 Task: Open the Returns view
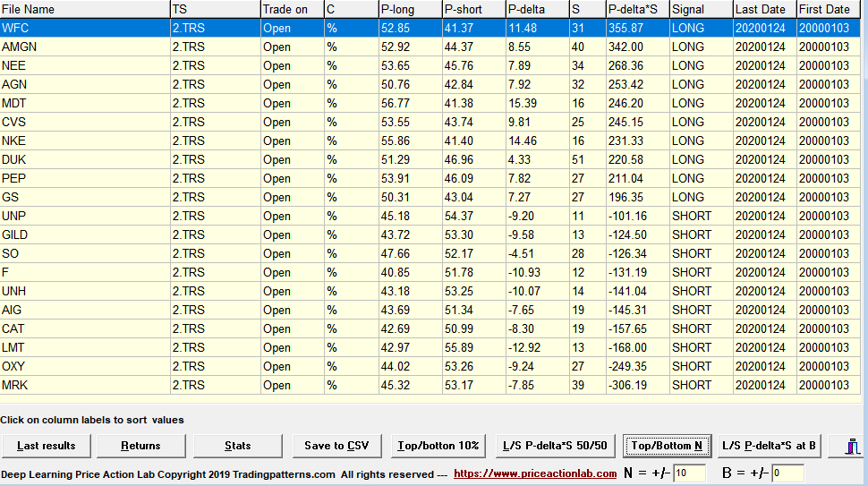click(140, 446)
